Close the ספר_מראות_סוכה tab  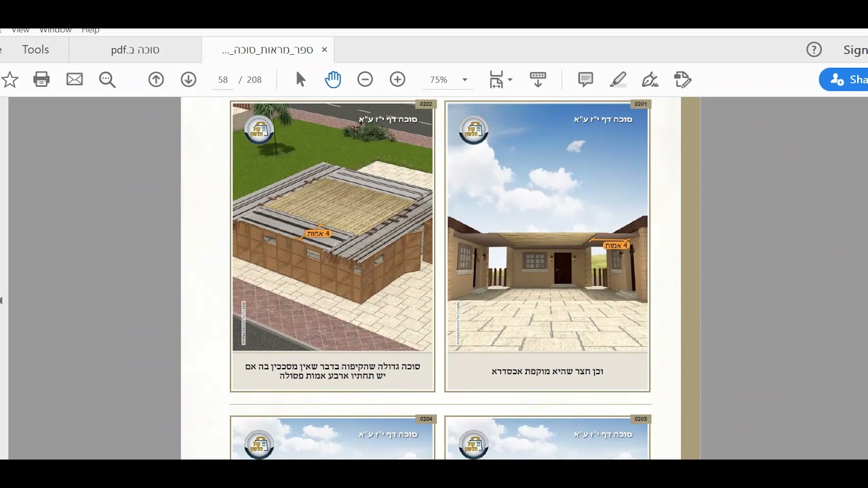pos(324,49)
